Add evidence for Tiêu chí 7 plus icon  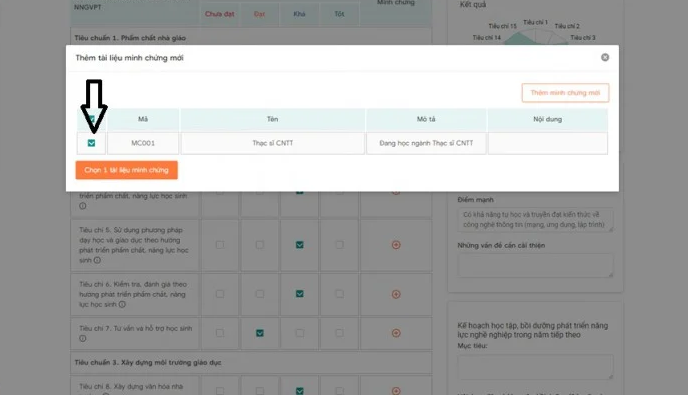396,333
